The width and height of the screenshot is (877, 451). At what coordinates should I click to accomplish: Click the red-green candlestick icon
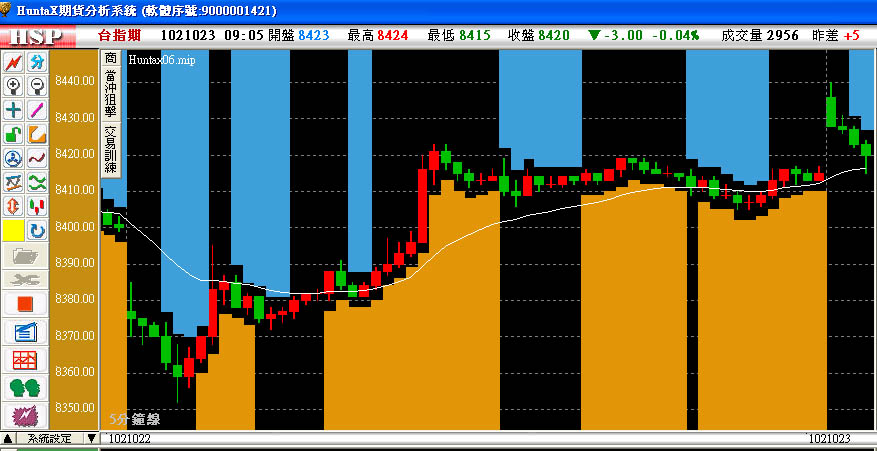(x=37, y=206)
